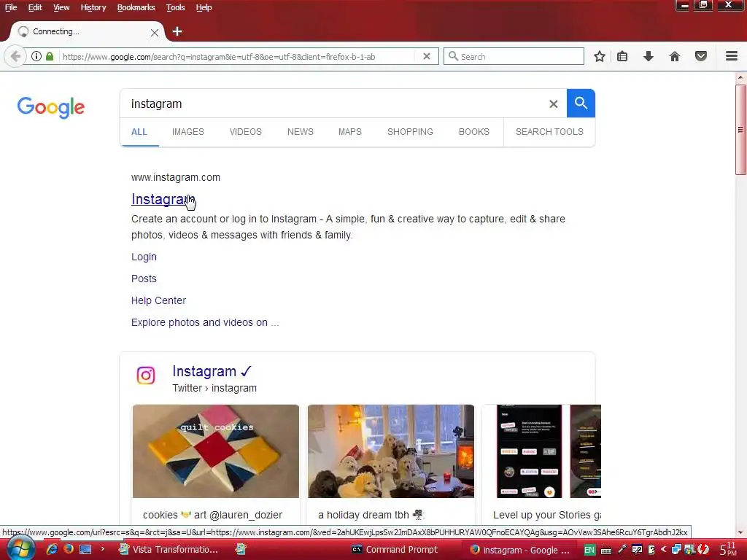Clear the Google search query with X
The width and height of the screenshot is (747, 560).
[553, 104]
